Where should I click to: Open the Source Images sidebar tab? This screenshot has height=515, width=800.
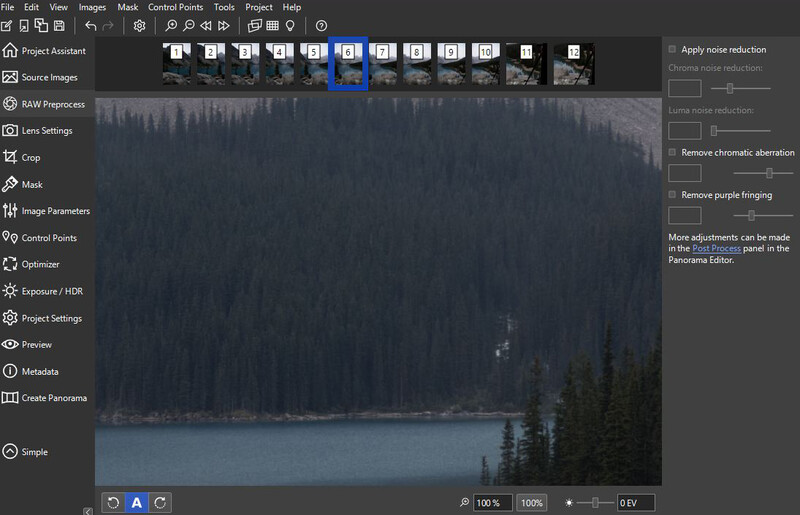coord(47,77)
